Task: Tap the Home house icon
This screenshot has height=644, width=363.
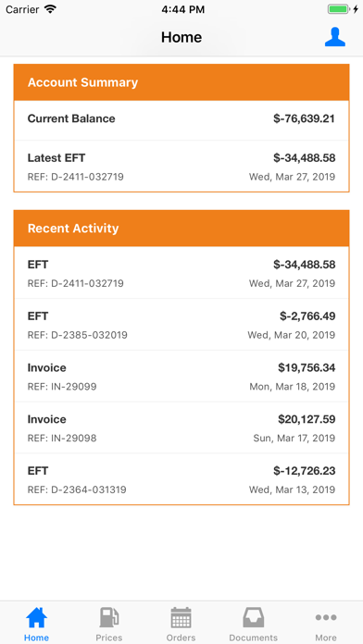Action: pos(37,617)
